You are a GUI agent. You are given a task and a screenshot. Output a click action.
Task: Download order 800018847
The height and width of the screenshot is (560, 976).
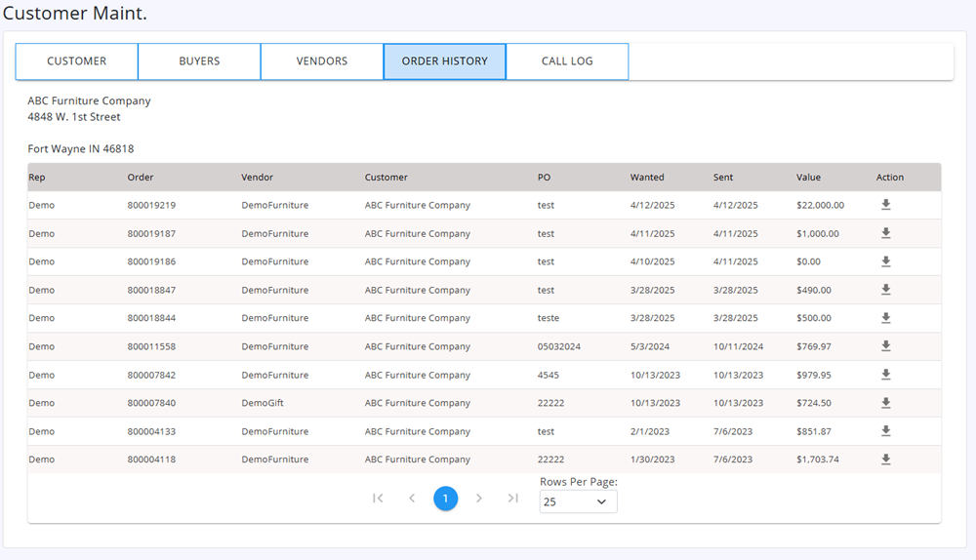(x=885, y=290)
